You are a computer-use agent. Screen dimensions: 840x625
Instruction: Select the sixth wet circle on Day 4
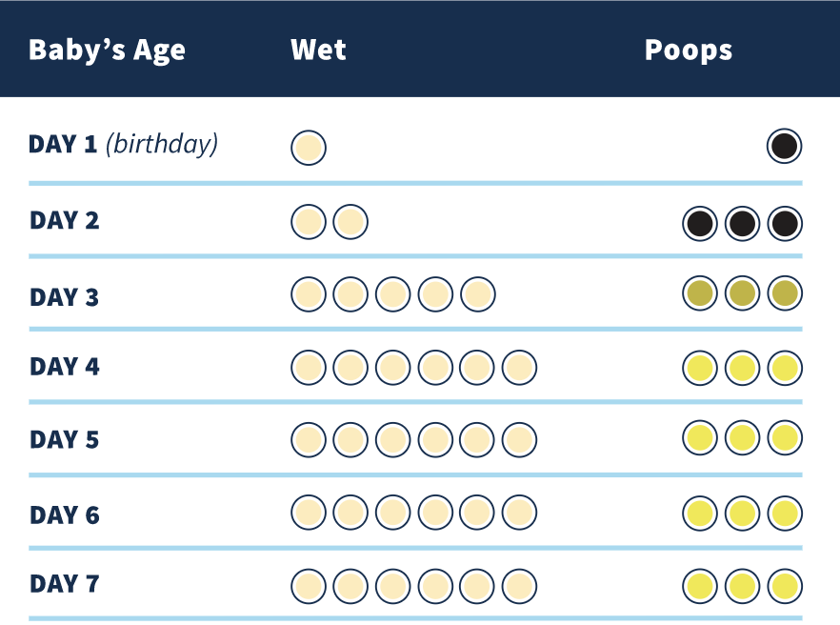coord(519,367)
